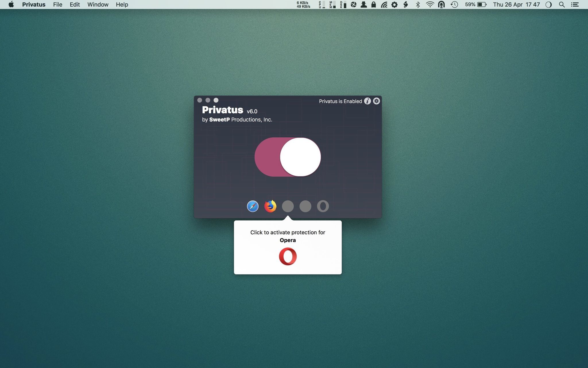Screen dimensions: 588x368
Task: Click the Wi-Fi status icon
Action: point(430,5)
